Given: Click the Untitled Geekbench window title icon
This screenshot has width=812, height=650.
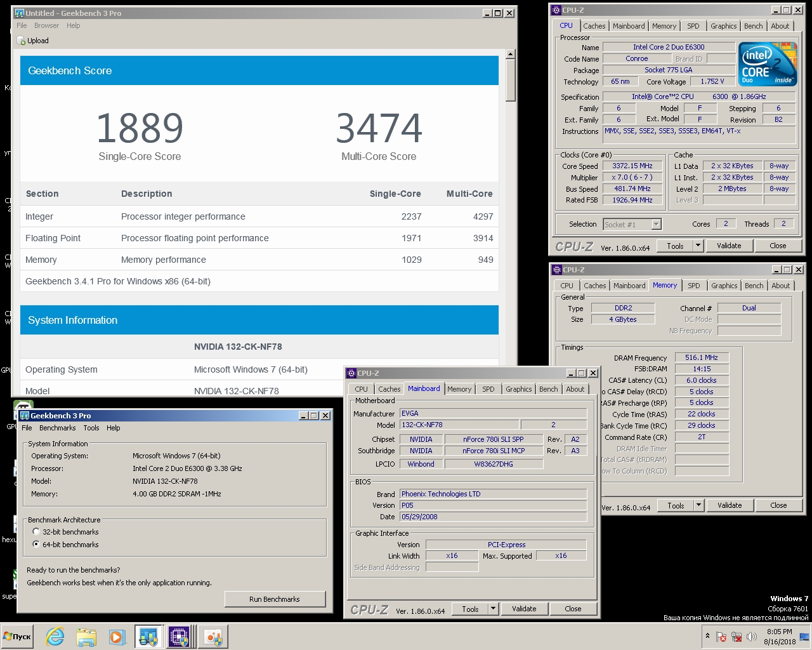Looking at the screenshot, I should [x=20, y=13].
